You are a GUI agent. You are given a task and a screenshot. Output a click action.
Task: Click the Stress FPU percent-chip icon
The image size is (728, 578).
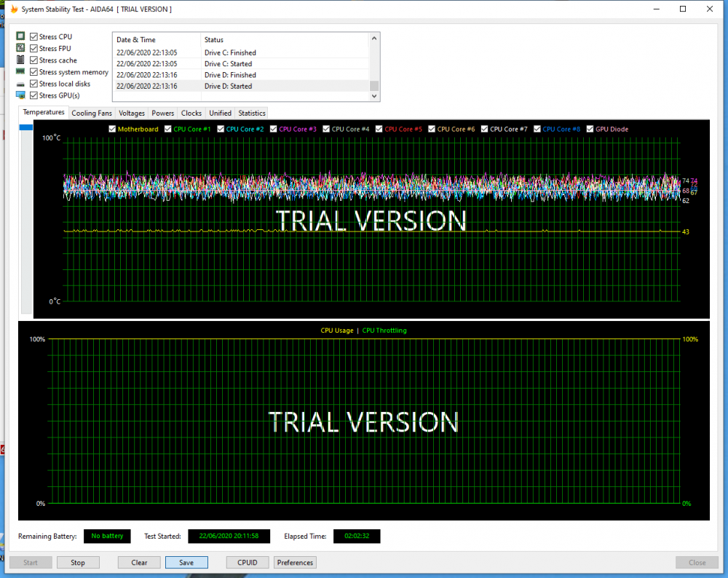[x=20, y=47]
